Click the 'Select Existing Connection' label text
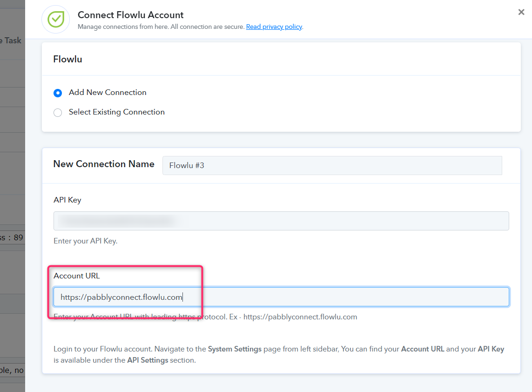 point(117,112)
